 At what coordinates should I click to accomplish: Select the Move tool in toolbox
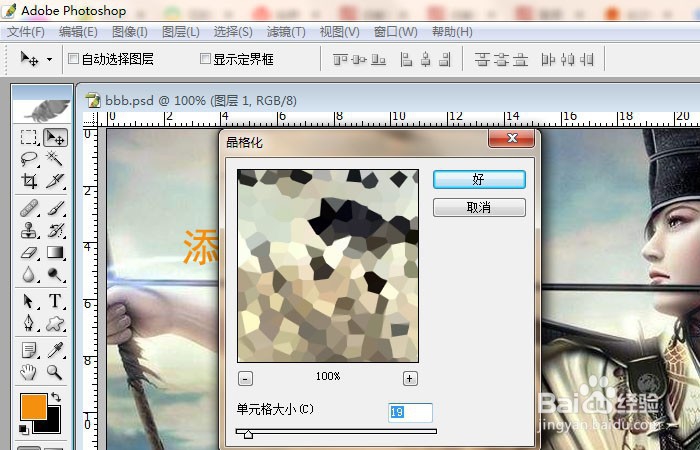pos(55,138)
